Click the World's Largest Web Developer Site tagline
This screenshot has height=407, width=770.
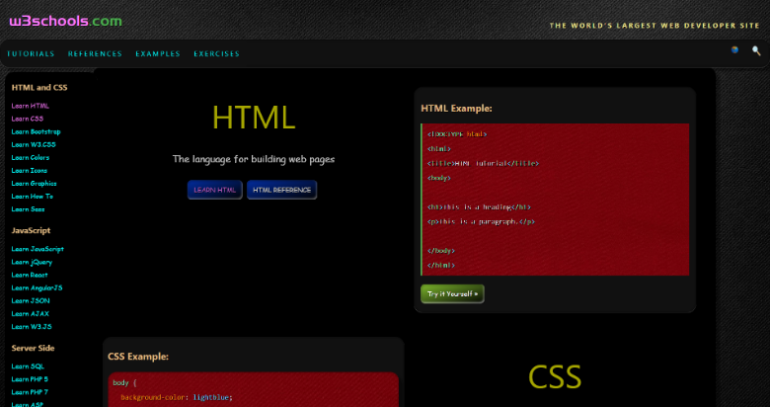[654, 26]
